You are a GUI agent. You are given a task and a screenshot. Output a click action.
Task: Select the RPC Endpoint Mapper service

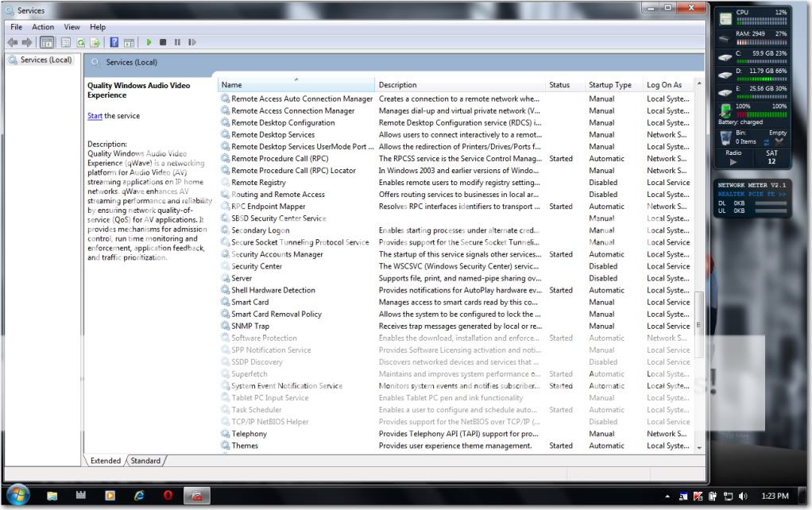pyautogui.click(x=456, y=207)
